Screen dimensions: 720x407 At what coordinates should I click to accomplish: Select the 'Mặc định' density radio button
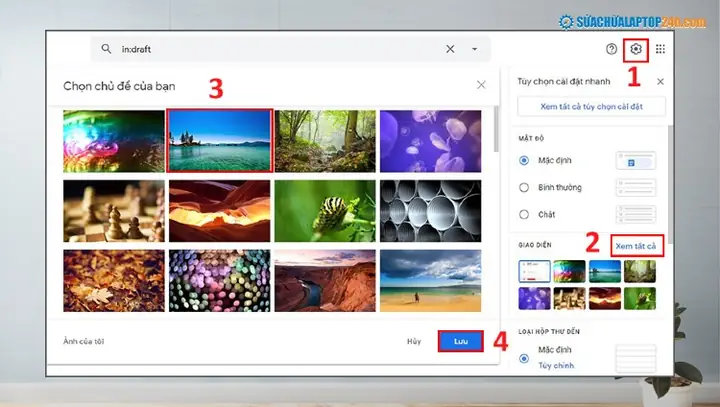pos(524,160)
